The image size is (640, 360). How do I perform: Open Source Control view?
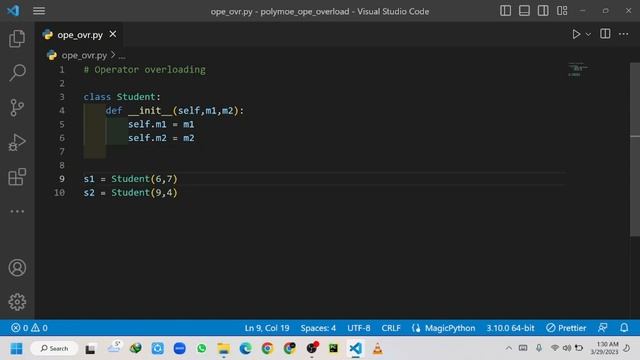(17, 108)
